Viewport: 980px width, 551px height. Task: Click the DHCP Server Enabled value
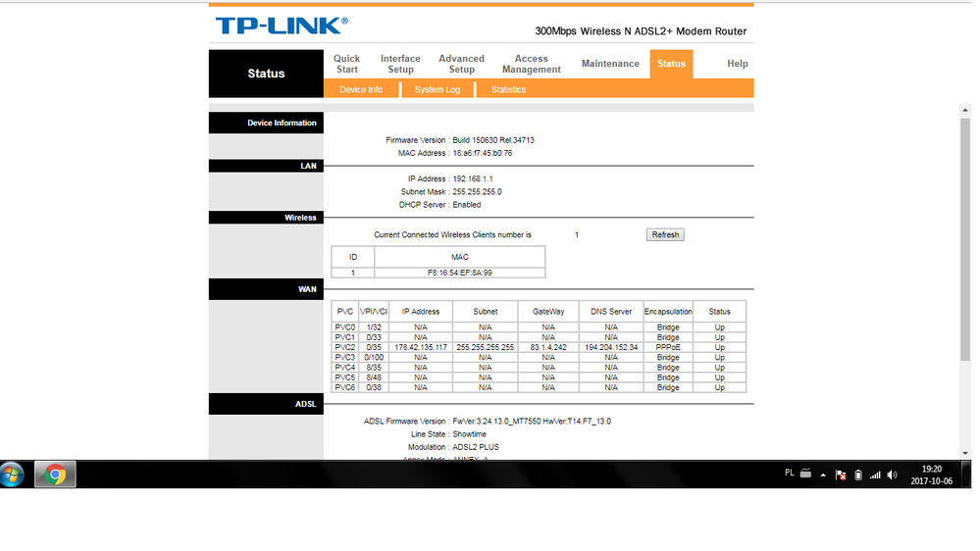click(466, 205)
